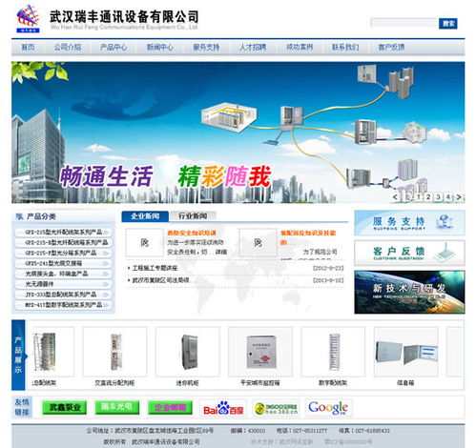Open GPXS-241型光缆交接箱 category
This screenshot has width=476, height=448.
tap(64, 263)
